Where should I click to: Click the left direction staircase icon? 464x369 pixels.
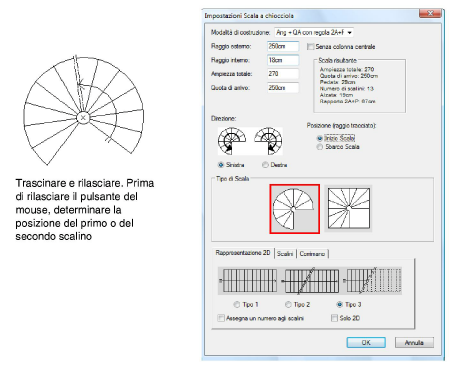(232, 141)
